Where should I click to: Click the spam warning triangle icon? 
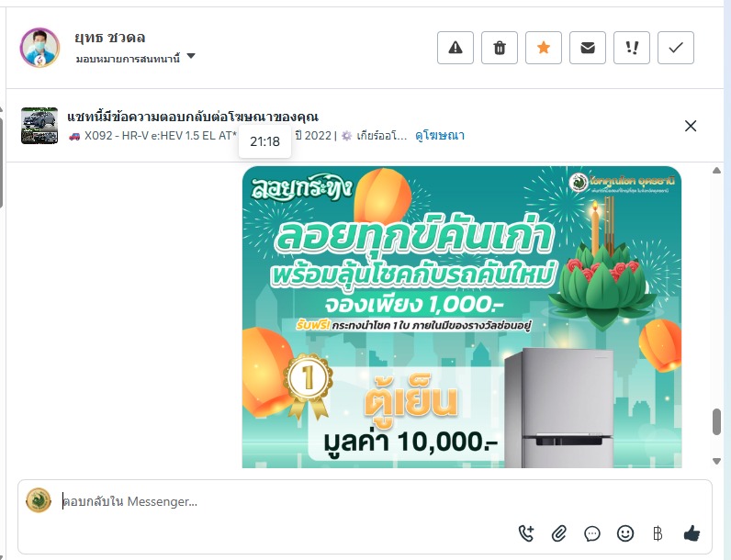(455, 48)
